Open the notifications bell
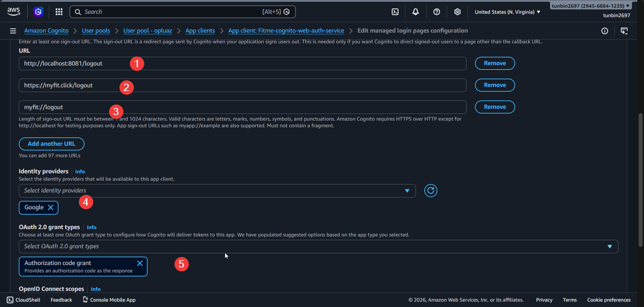The image size is (644, 307). point(416,11)
